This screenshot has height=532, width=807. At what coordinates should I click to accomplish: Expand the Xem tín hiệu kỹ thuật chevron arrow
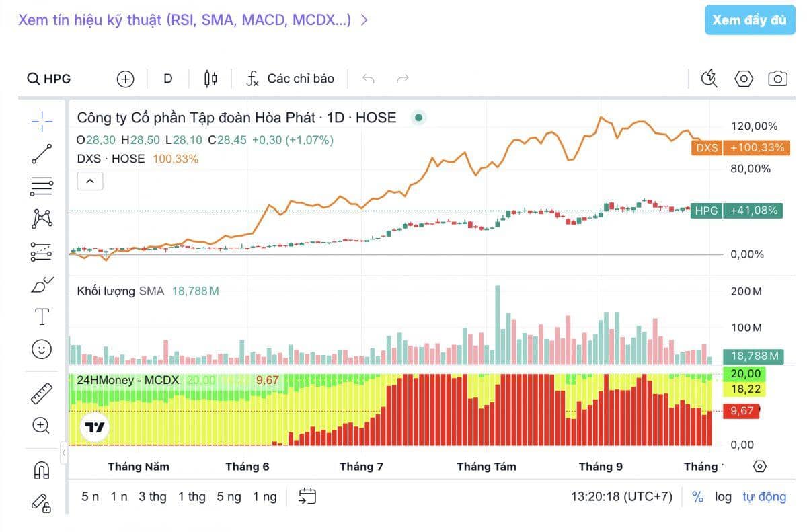coord(364,20)
